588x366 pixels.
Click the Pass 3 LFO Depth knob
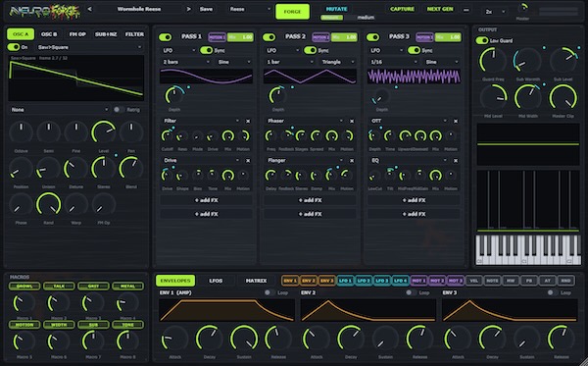pos(382,96)
